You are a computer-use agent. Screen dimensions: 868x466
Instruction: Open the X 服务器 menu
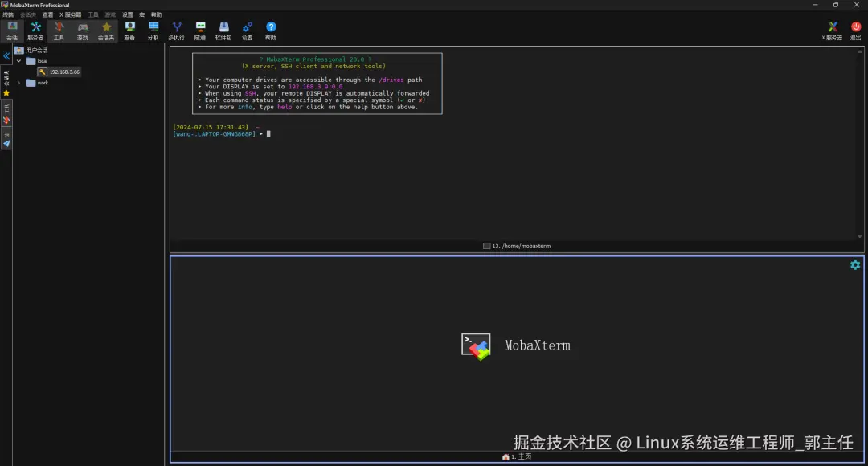(x=70, y=15)
